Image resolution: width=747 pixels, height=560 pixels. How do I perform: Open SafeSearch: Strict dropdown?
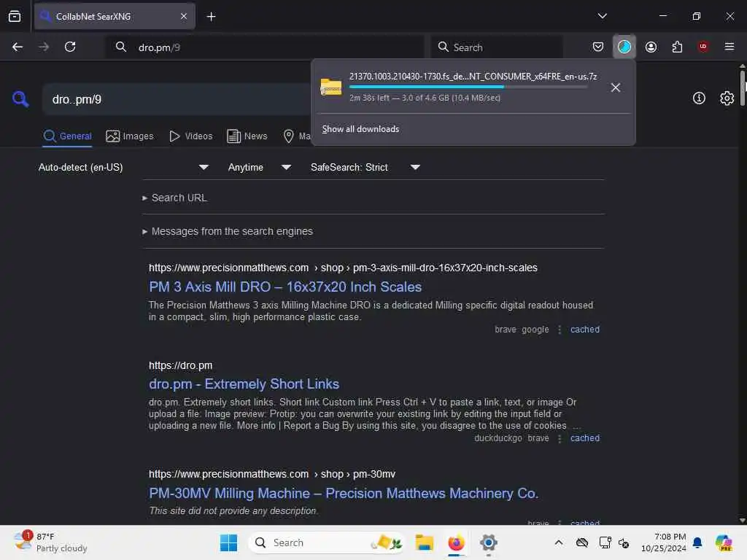click(x=365, y=167)
